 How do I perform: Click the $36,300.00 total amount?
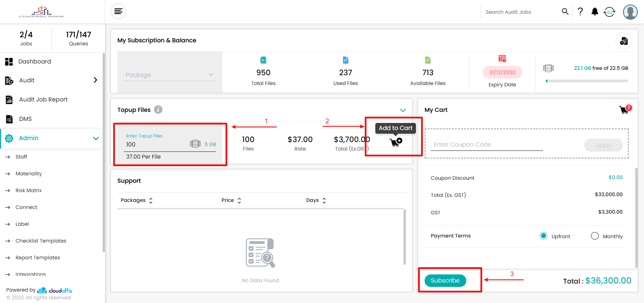[x=608, y=280]
